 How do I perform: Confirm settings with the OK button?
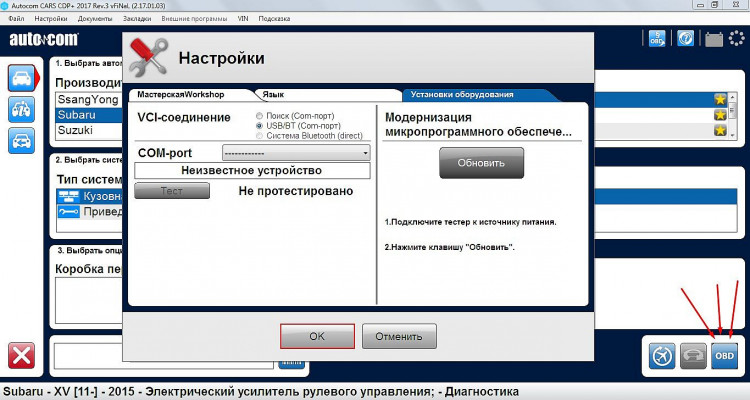pos(317,336)
